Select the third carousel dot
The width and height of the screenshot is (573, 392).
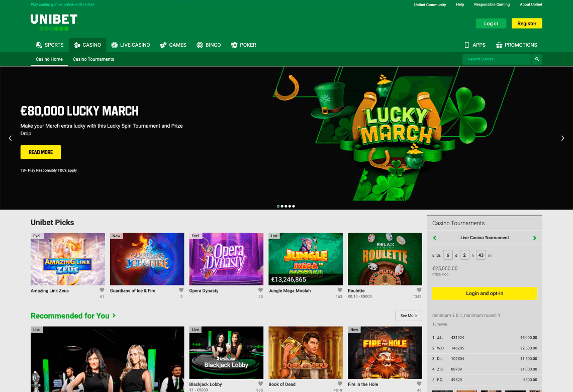pyautogui.click(x=286, y=207)
